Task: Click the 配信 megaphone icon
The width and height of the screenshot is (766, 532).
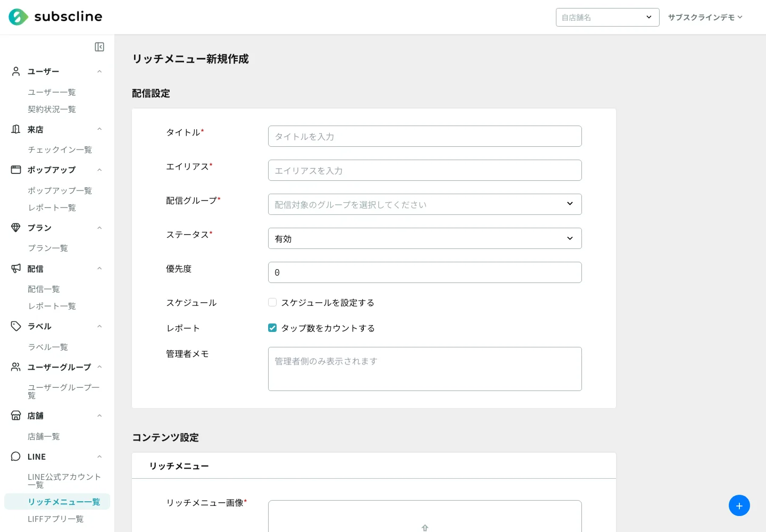Action: [x=16, y=269]
